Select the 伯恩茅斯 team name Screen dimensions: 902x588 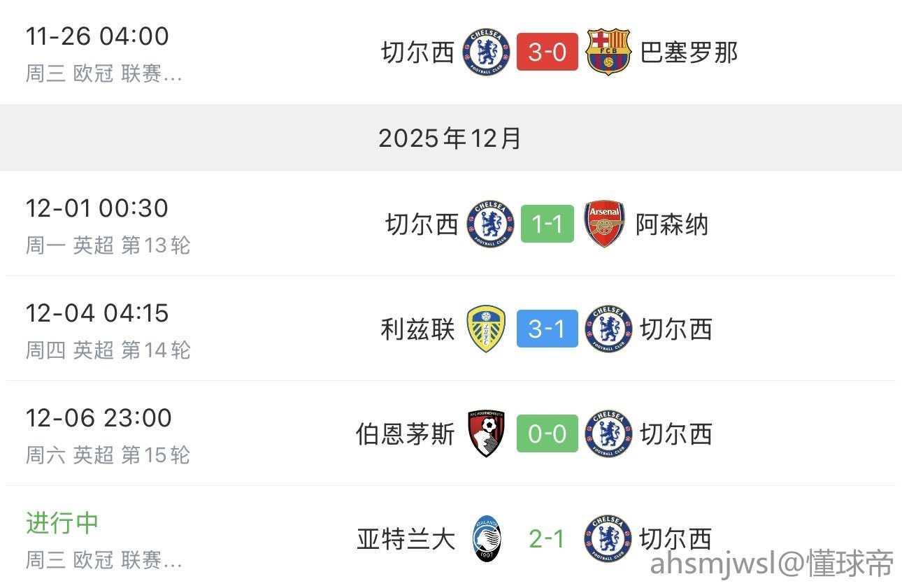(x=405, y=434)
